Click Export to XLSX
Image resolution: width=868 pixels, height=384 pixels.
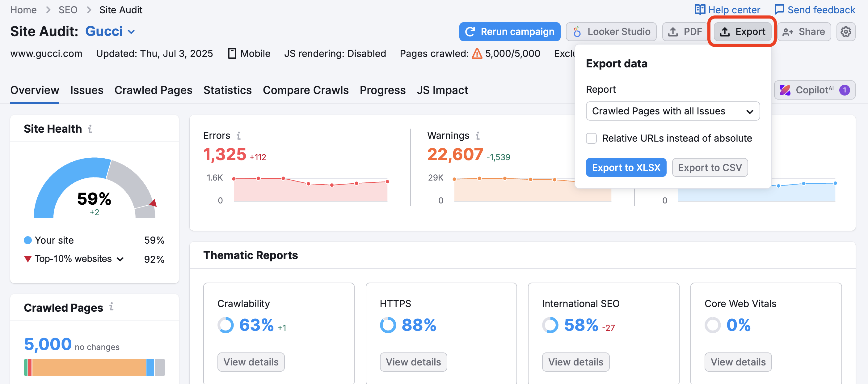626,167
